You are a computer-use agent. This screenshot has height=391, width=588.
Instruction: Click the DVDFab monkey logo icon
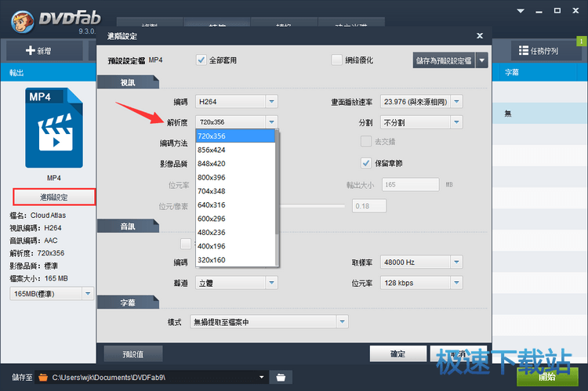point(23,21)
